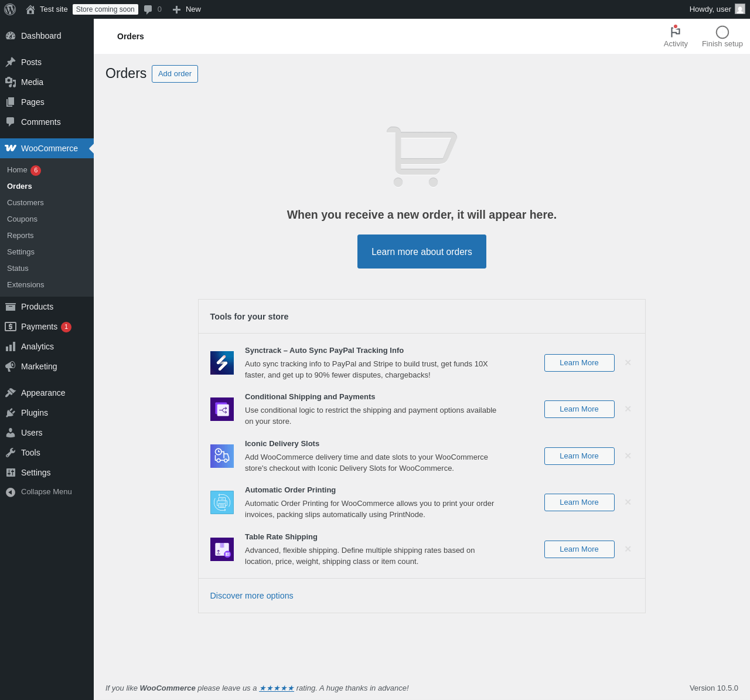Viewport: 750px width, 700px height.
Task: Open the WordPress logo menu
Action: pos(10,9)
